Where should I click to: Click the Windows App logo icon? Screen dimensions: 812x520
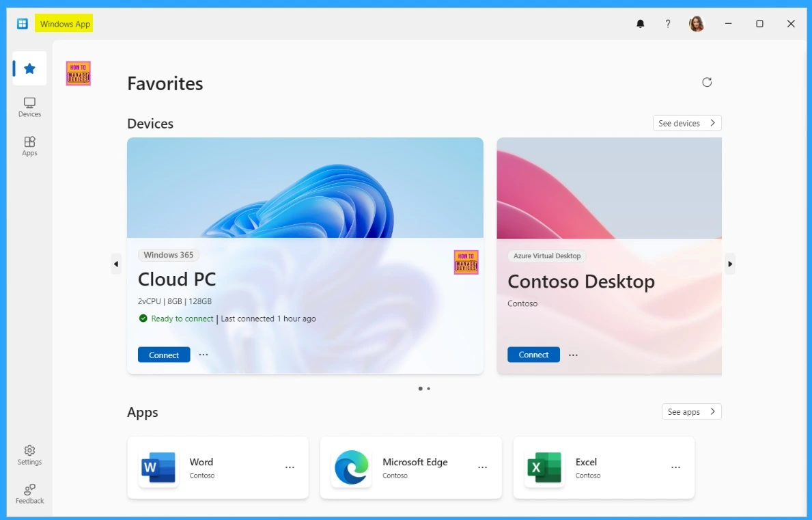[x=23, y=24]
